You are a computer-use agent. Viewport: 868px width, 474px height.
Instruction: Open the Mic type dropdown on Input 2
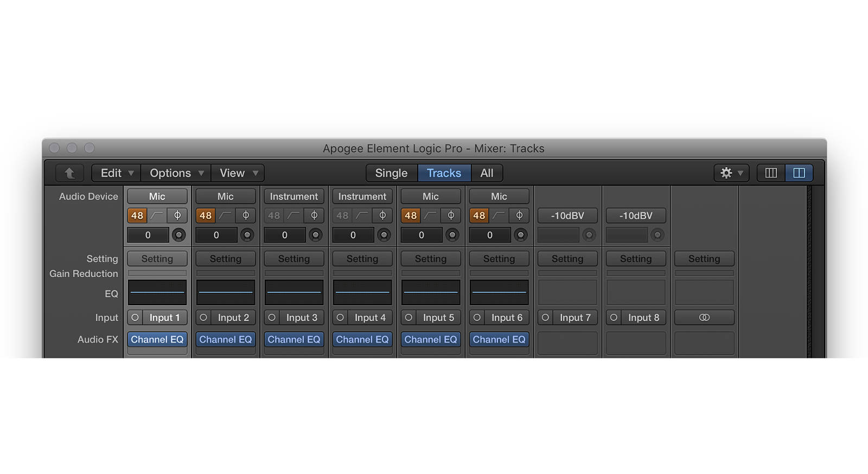point(226,197)
